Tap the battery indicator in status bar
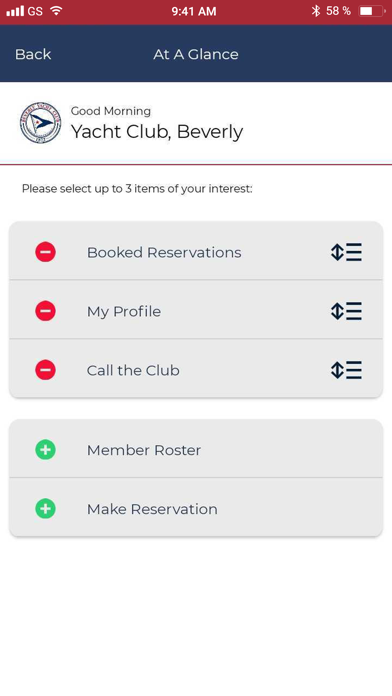392x696 pixels. 372,11
